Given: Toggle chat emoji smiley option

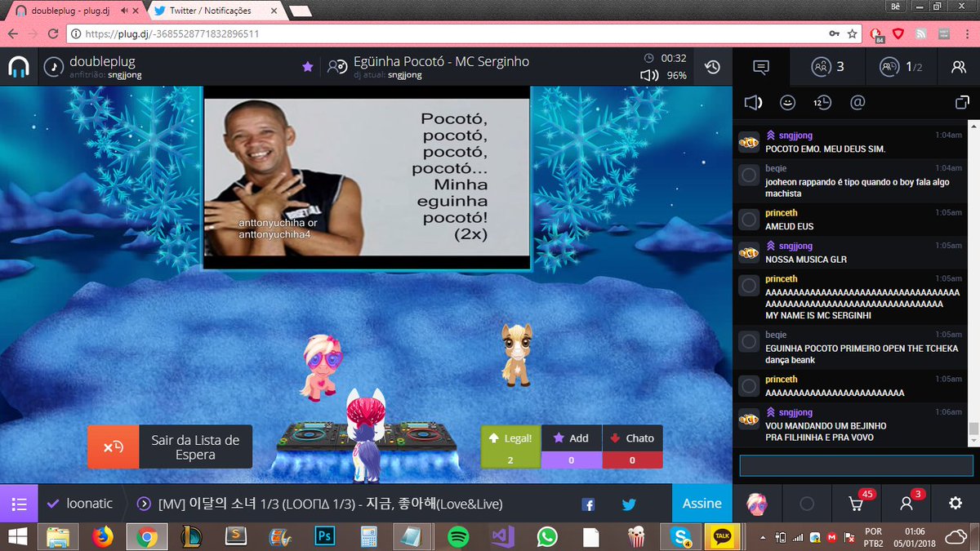Looking at the screenshot, I should pyautogui.click(x=787, y=102).
